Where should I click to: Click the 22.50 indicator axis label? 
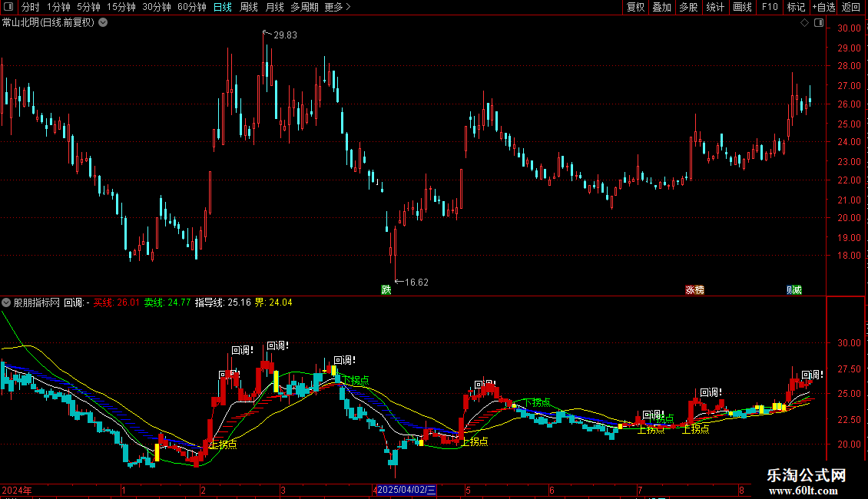(849, 420)
